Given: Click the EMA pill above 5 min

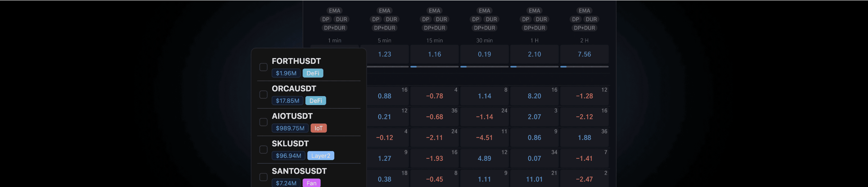Looking at the screenshot, I should coord(384,11).
